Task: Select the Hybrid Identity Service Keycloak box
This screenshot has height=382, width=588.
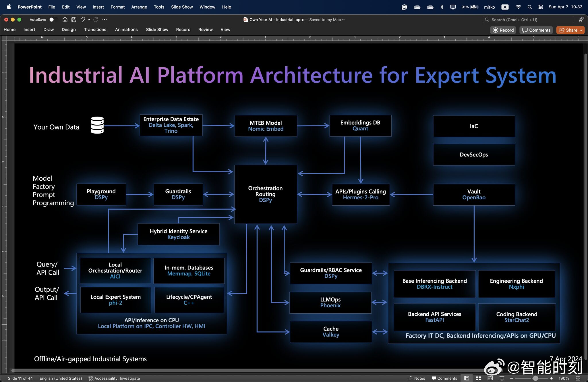Action: [179, 234]
